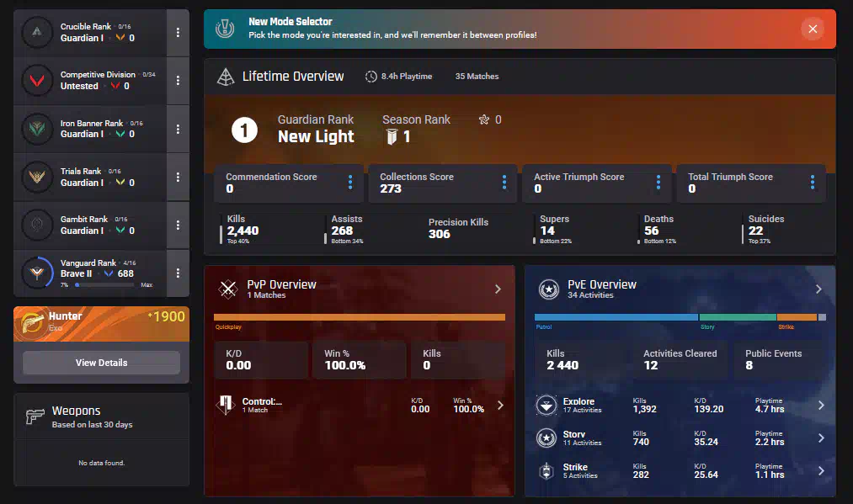Click the Trials Rank emblem icon

point(37,177)
